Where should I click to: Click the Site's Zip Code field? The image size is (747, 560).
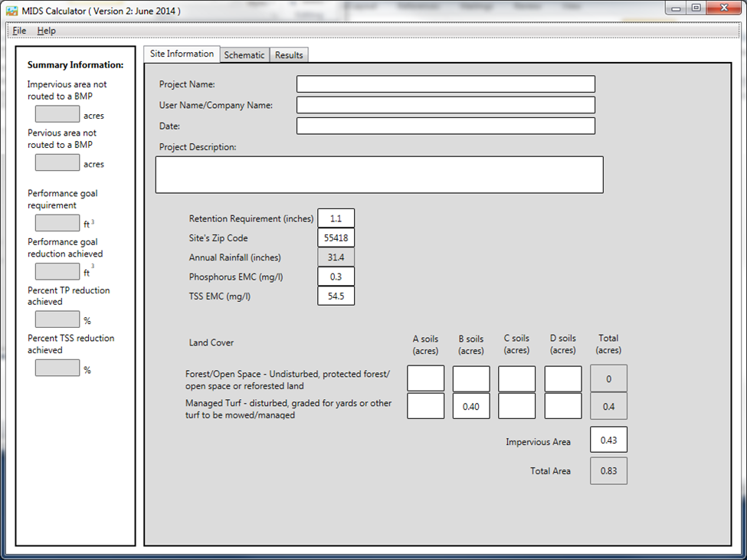(x=336, y=238)
